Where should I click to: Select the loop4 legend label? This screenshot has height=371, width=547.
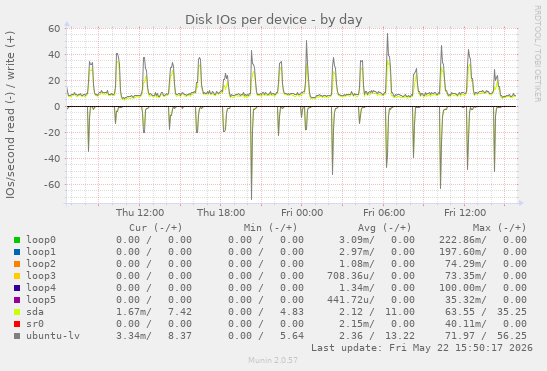tap(41, 288)
